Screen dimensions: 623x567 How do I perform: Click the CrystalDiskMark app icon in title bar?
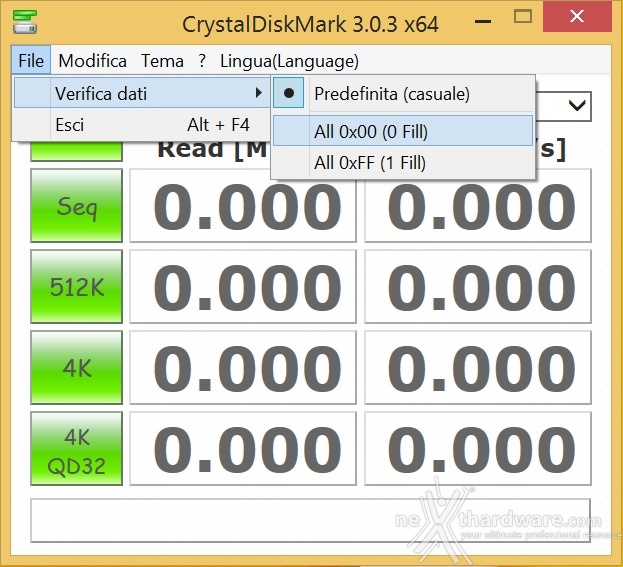(x=25, y=22)
